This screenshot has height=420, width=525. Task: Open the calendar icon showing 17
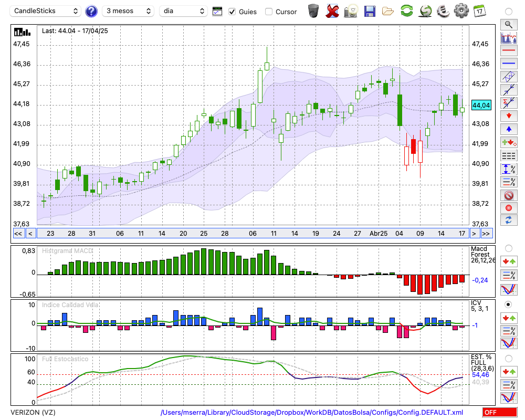(x=479, y=11)
